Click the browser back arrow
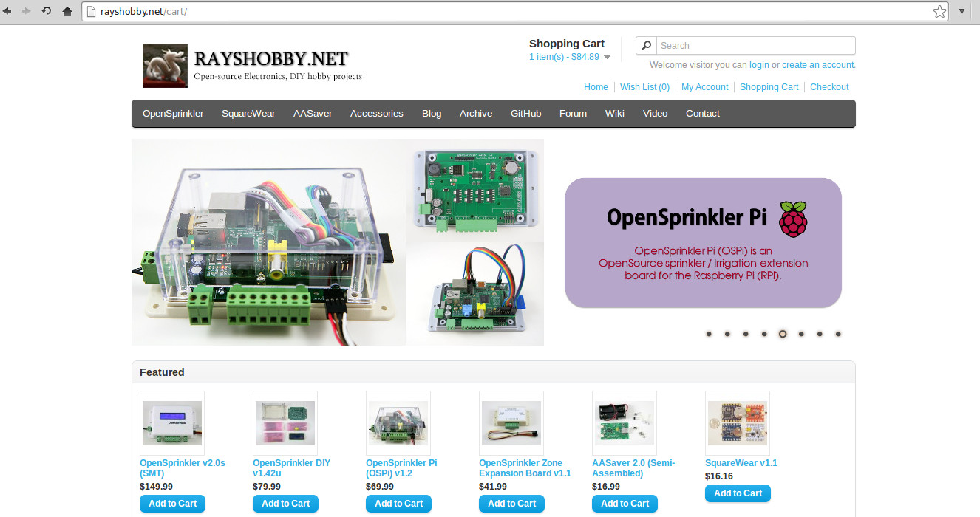This screenshot has height=517, width=980. pos(7,11)
